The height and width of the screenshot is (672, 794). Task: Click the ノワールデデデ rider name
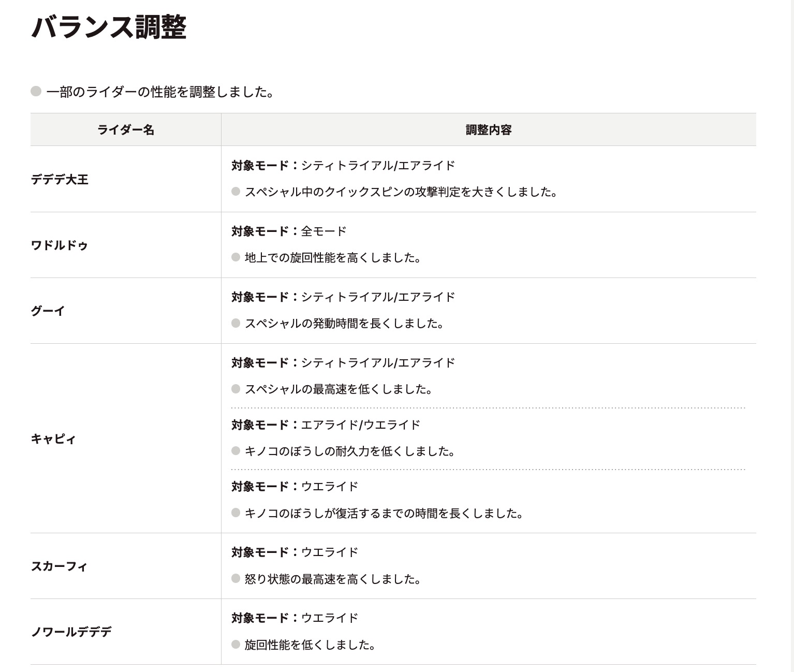[71, 632]
